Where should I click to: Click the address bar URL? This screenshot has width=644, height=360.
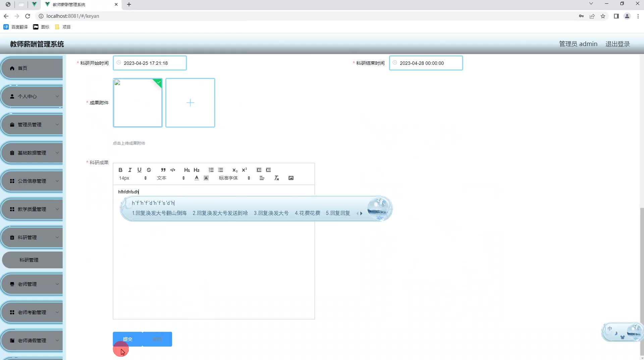(73, 16)
